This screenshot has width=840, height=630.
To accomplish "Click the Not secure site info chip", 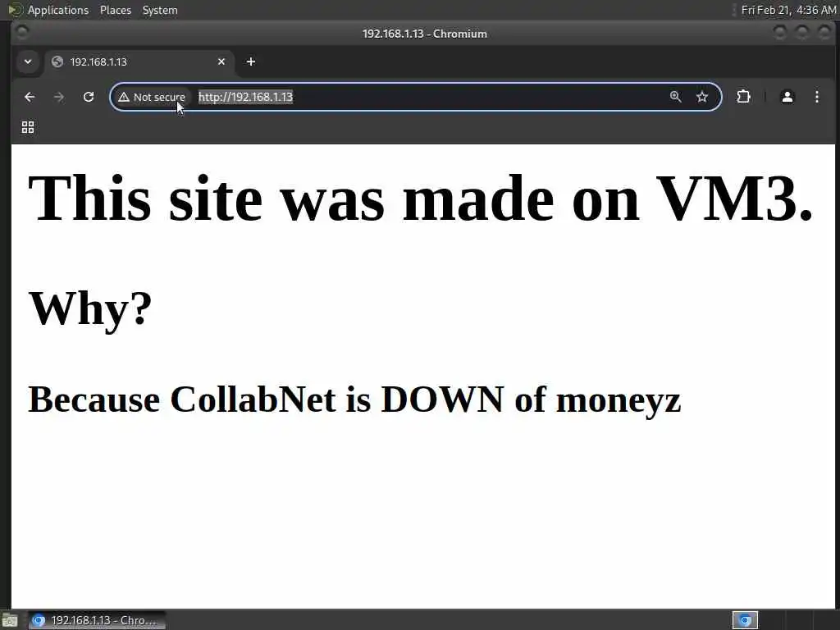I will 152,97.
